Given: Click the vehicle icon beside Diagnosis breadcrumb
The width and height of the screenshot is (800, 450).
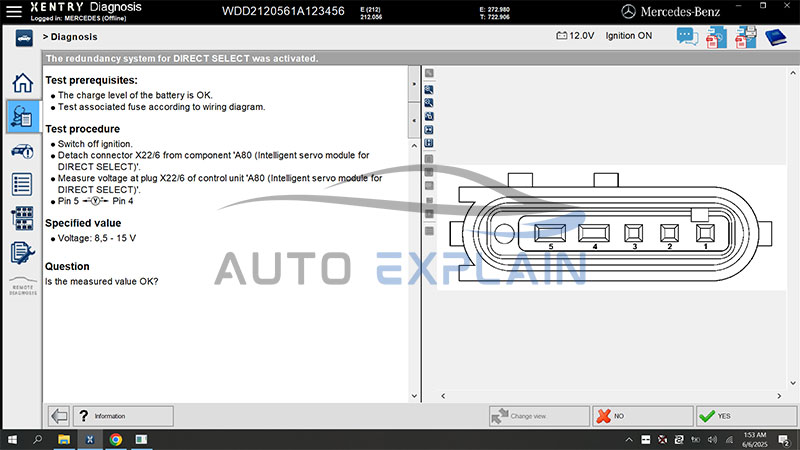Looking at the screenshot, I should tap(24, 38).
